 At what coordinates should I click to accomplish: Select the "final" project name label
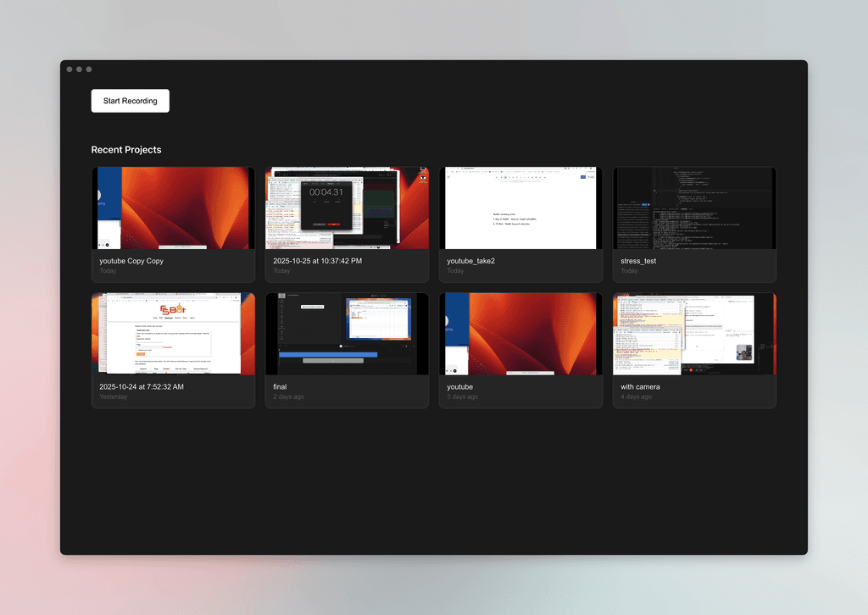point(280,387)
